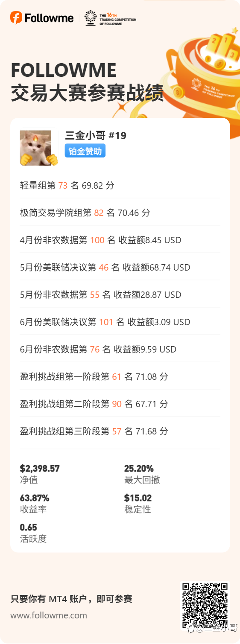240x644 pixels.
Task: Click the 63.87% 收益率 stat
Action: click(x=35, y=503)
